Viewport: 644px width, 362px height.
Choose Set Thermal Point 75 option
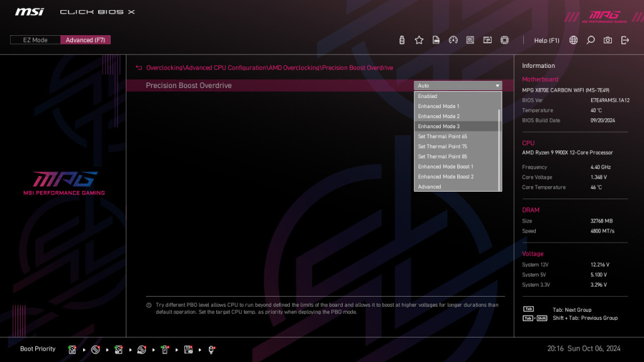coord(443,146)
